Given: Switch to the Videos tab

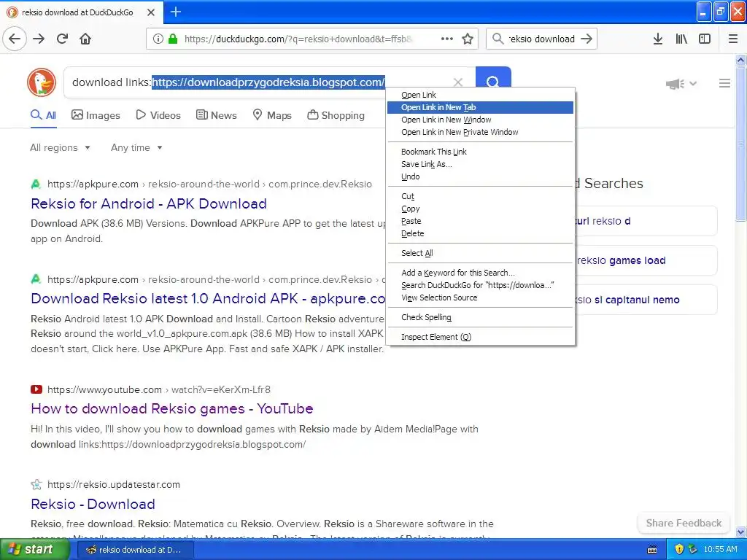Looking at the screenshot, I should coord(158,115).
